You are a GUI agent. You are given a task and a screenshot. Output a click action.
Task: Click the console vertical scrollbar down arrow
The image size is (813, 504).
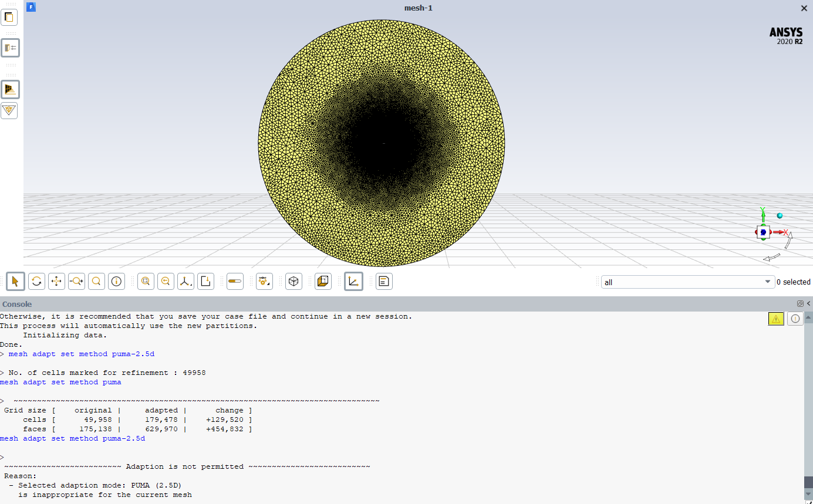(x=808, y=495)
